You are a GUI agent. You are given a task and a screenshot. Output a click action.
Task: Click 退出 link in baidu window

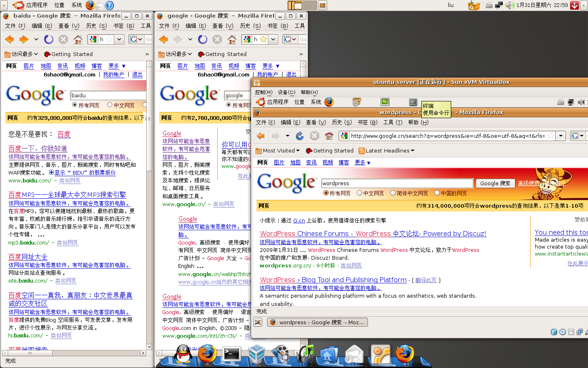click(137, 74)
